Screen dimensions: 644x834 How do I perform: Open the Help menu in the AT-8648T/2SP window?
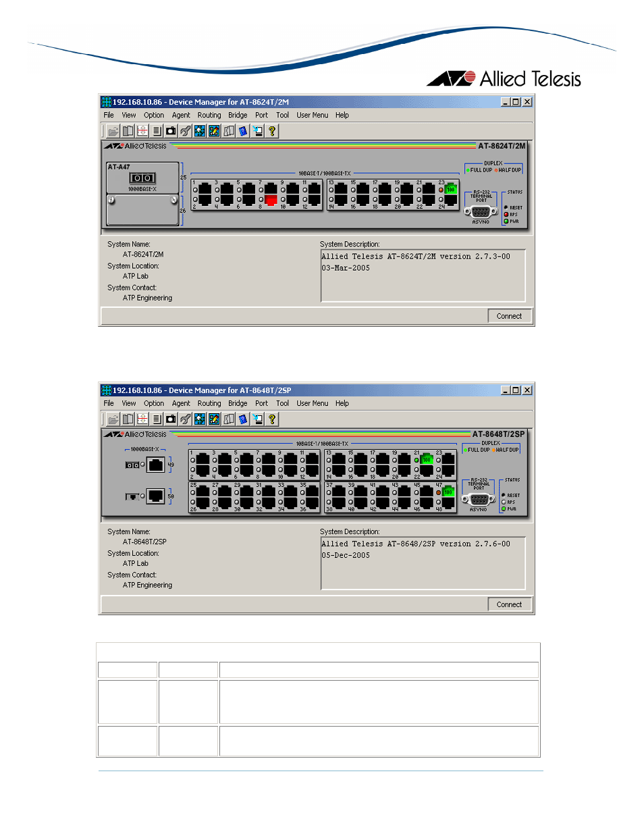[342, 404]
